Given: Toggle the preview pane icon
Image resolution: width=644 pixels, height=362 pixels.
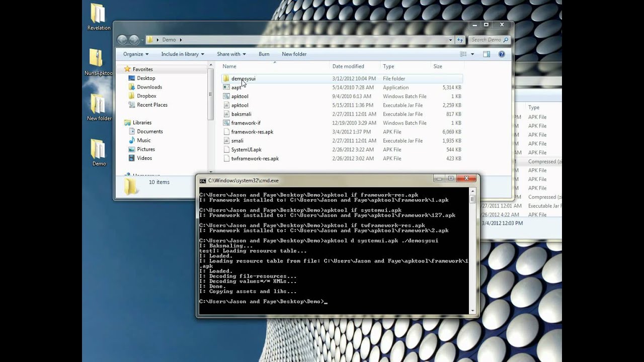Looking at the screenshot, I should [487, 54].
